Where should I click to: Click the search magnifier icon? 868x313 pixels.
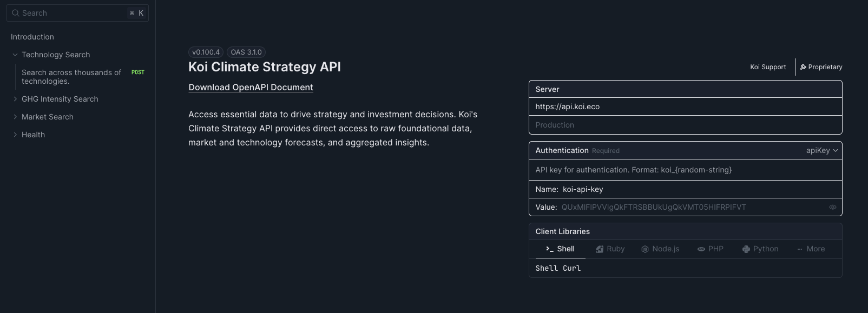pyautogui.click(x=16, y=13)
